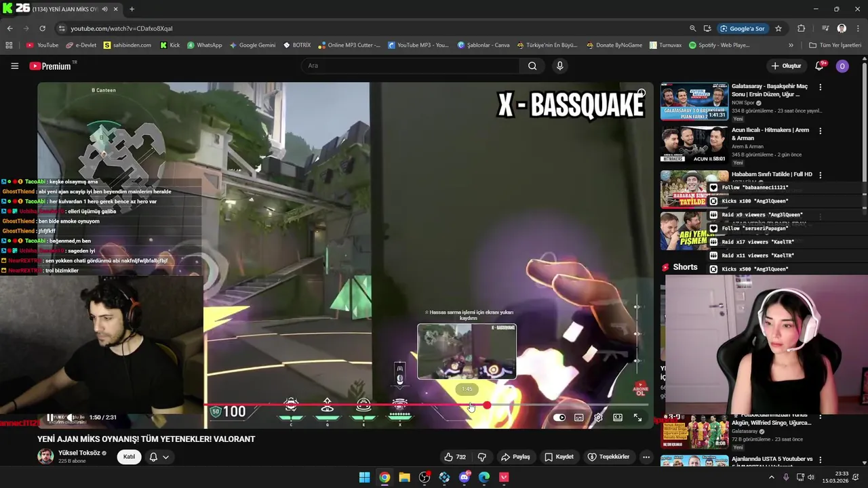Image resolution: width=868 pixels, height=488 pixels.
Task: Open subtitles/captions in the player
Action: click(x=578, y=418)
